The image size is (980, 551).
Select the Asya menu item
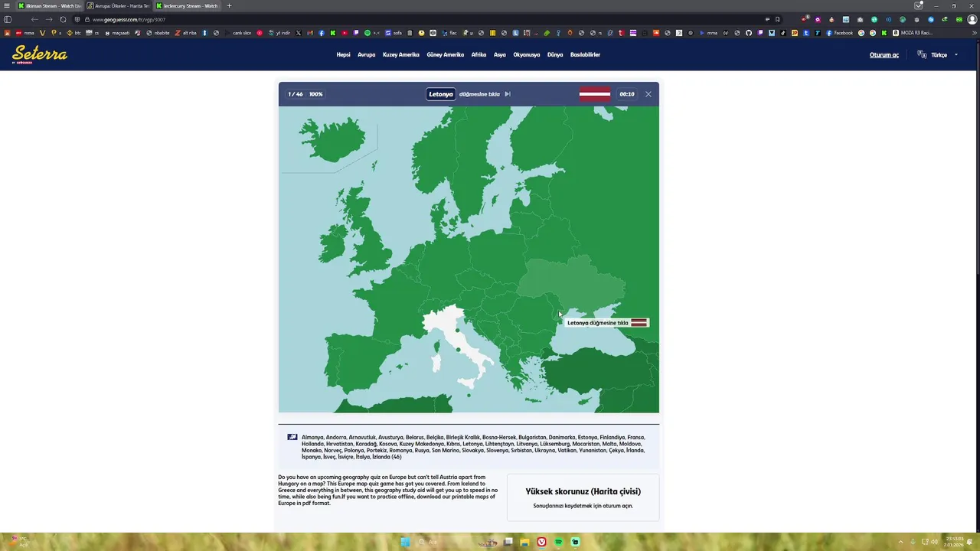pyautogui.click(x=500, y=55)
